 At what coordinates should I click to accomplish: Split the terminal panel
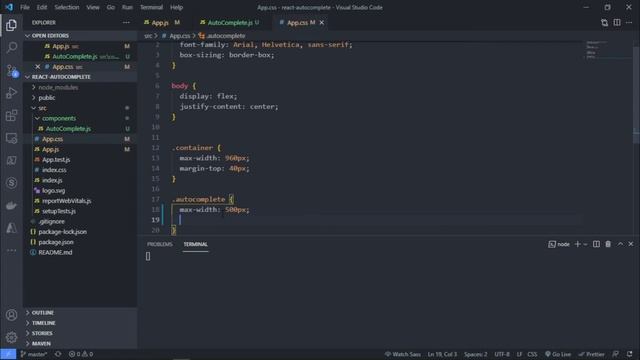(x=596, y=244)
